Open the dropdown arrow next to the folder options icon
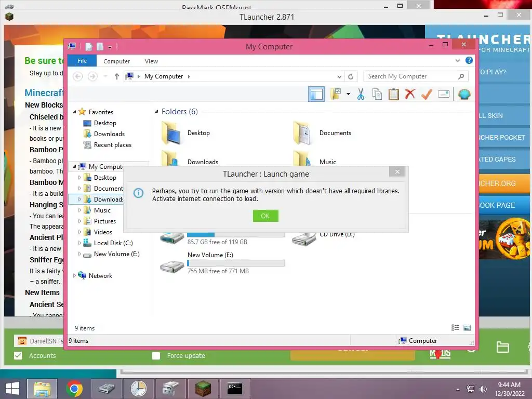Screen dimensions: 532x399 (x=348, y=94)
